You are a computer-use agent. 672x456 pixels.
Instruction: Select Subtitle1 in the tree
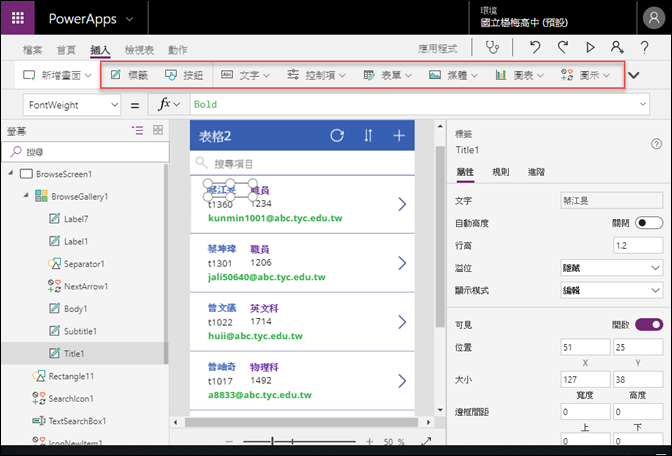pos(80,331)
